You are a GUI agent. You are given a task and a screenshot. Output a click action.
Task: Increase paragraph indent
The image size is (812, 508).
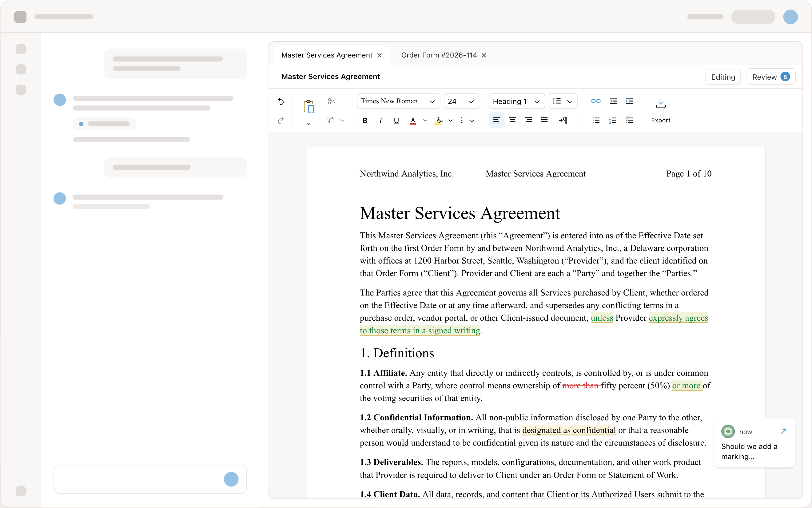click(629, 101)
